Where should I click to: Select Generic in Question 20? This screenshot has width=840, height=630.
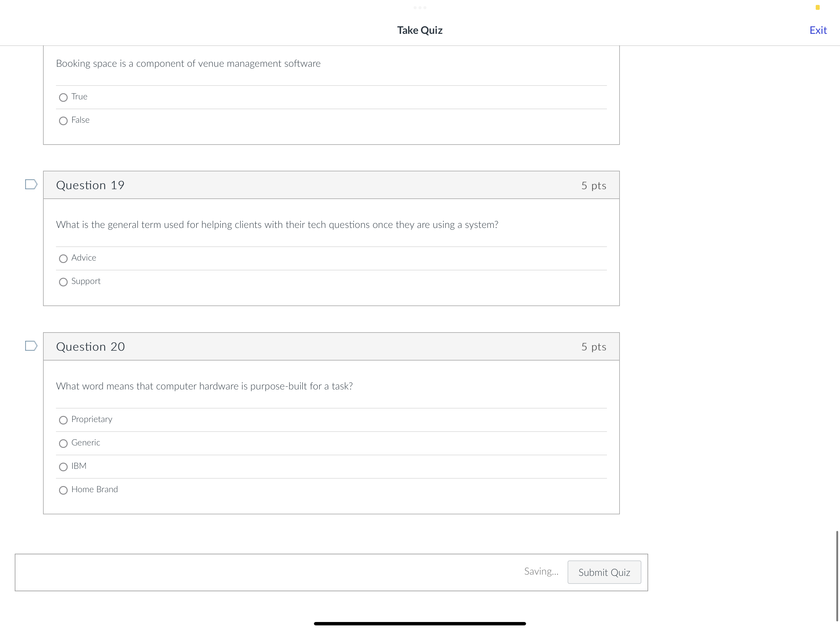(x=63, y=444)
